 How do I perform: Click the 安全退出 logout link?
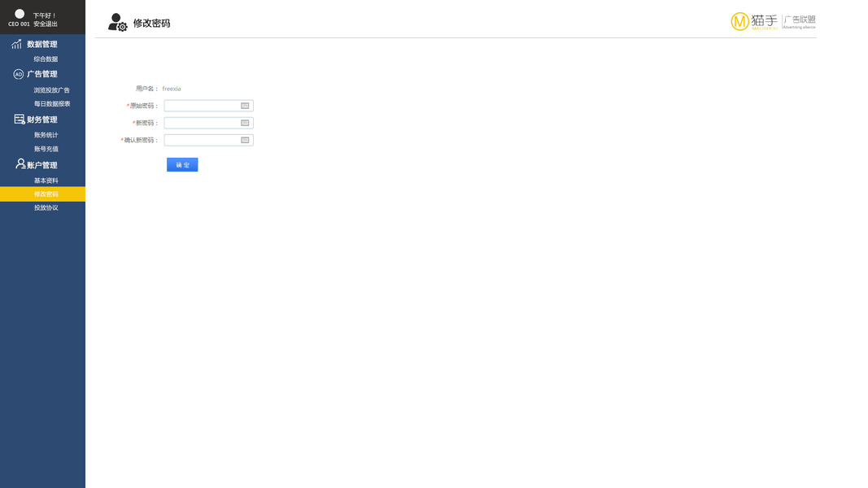46,24
